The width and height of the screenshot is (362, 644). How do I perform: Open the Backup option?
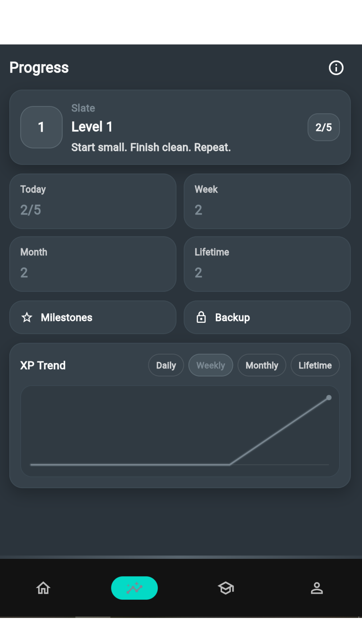[267, 317]
